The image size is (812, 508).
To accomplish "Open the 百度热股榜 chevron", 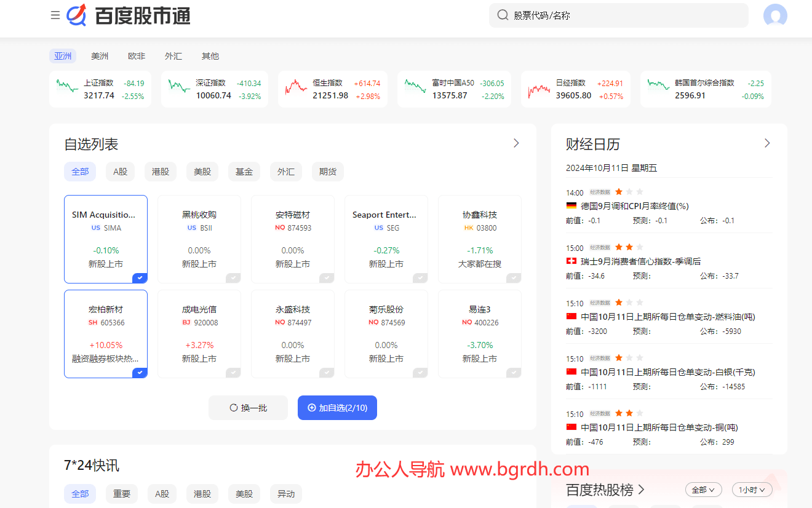I will 641,490.
